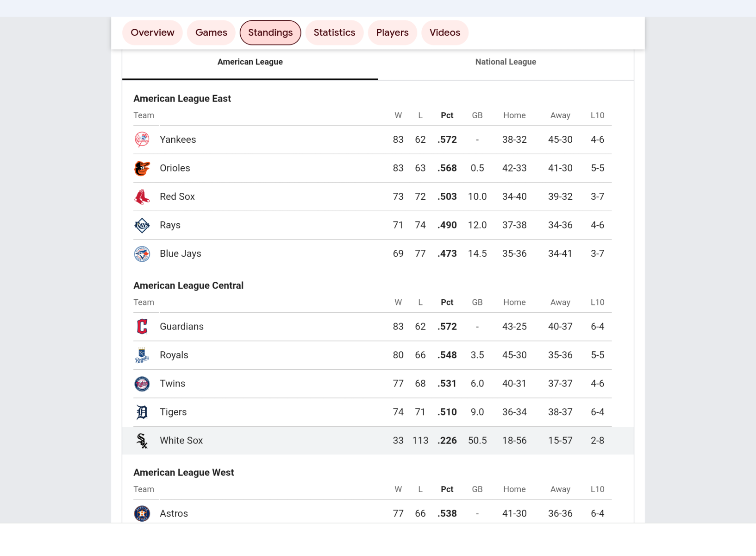Switch to National League standings

pos(506,62)
